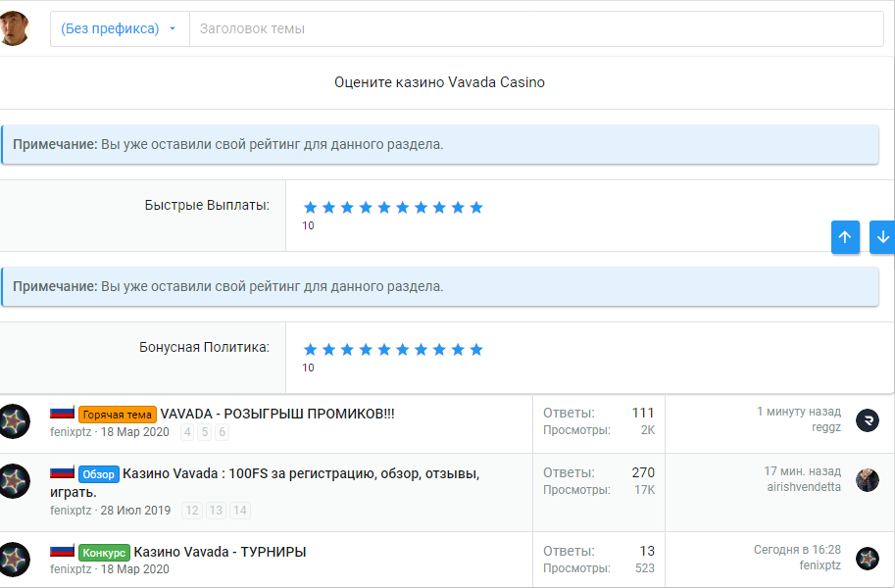Click the scroll-to-bottom arrow button
The image size is (895, 588).
882,237
